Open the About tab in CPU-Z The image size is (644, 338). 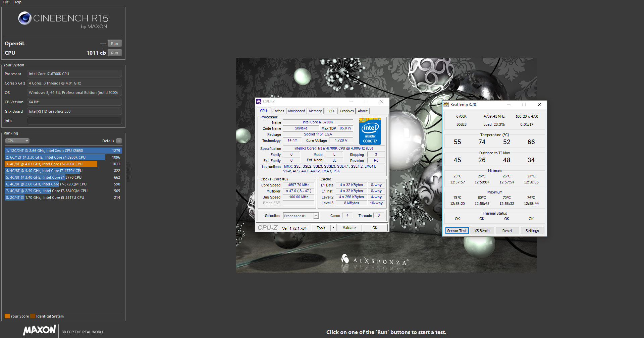[x=363, y=111]
